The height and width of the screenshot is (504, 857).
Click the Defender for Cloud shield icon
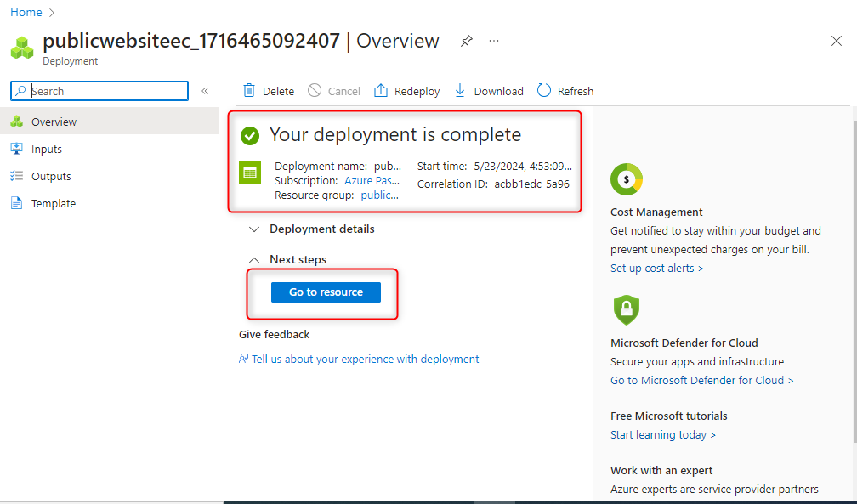pos(627,309)
